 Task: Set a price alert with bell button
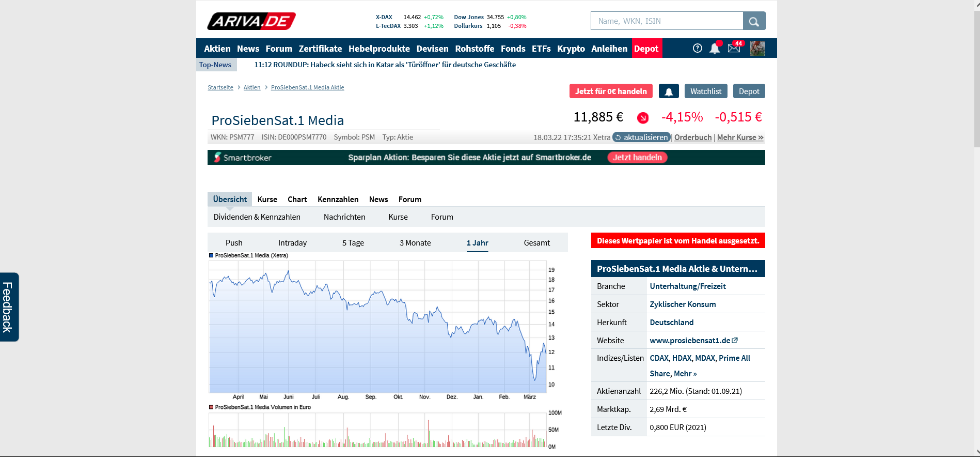pos(669,91)
